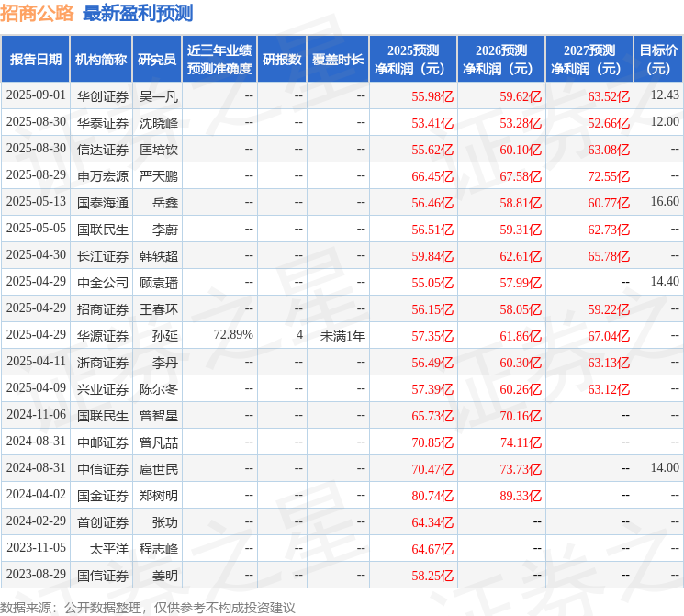Screen dimensions: 684x616
Task: Click the 中邮证券 institution cell
Action: 103,442
